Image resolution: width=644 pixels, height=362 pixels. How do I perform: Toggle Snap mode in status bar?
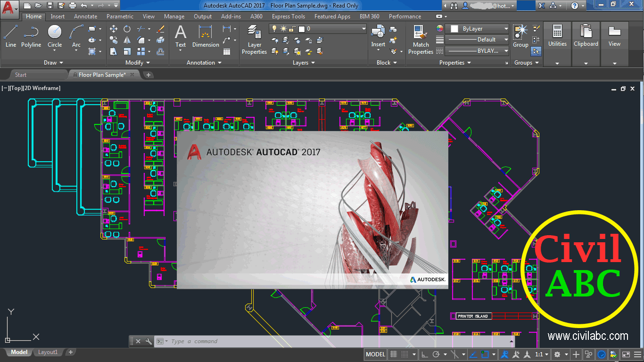[x=405, y=354]
